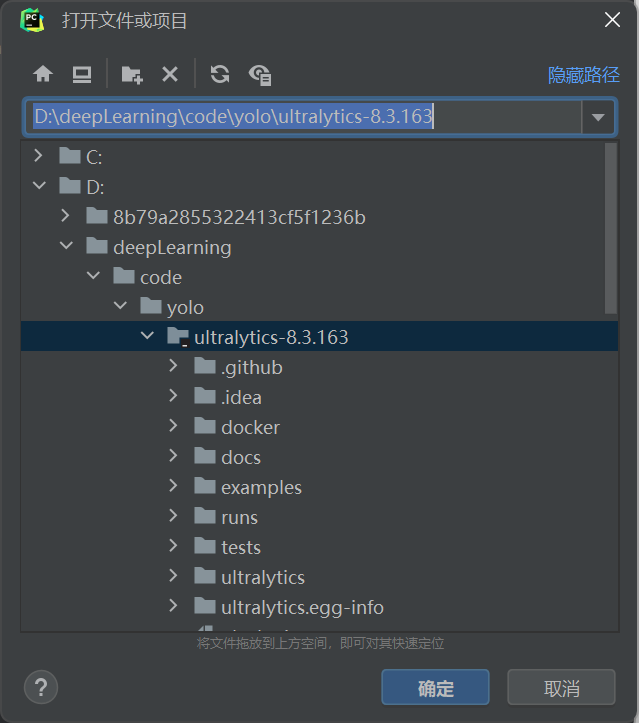Screen dimensions: 639x723
Task: Click the PyCharm logo in title bar
Action: (x=32, y=20)
